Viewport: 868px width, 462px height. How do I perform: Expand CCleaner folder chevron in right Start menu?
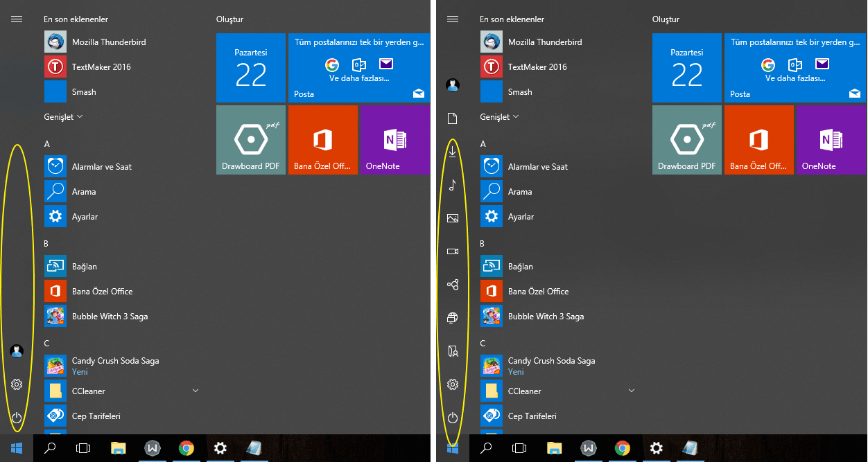pyautogui.click(x=632, y=391)
